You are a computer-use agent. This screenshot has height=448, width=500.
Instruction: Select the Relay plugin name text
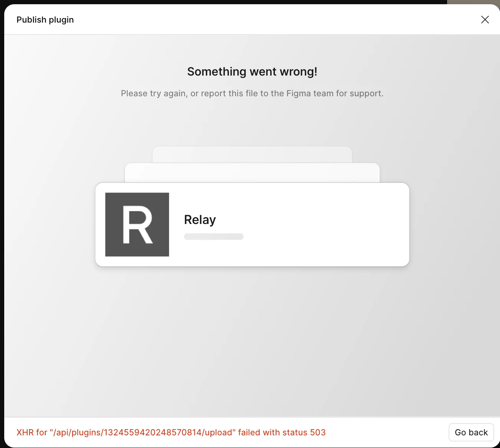200,220
